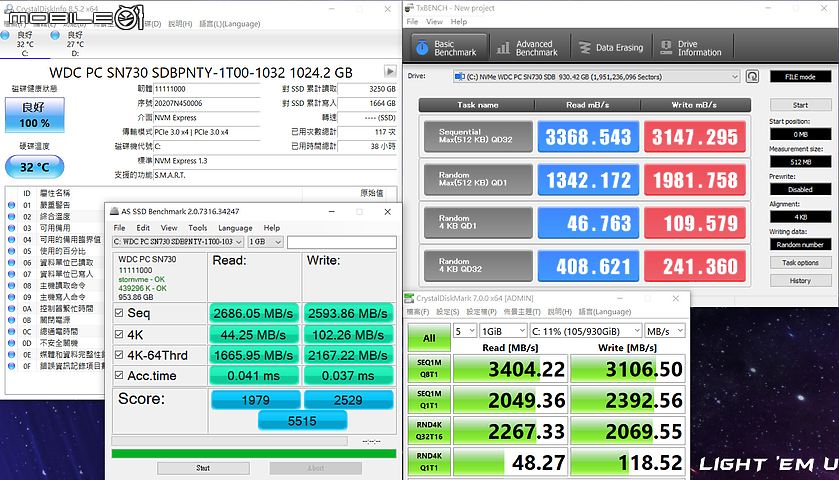This screenshot has width=839, height=480.
Task: Switch to the Data Erasing tab in TxBENCH
Action: pos(612,48)
